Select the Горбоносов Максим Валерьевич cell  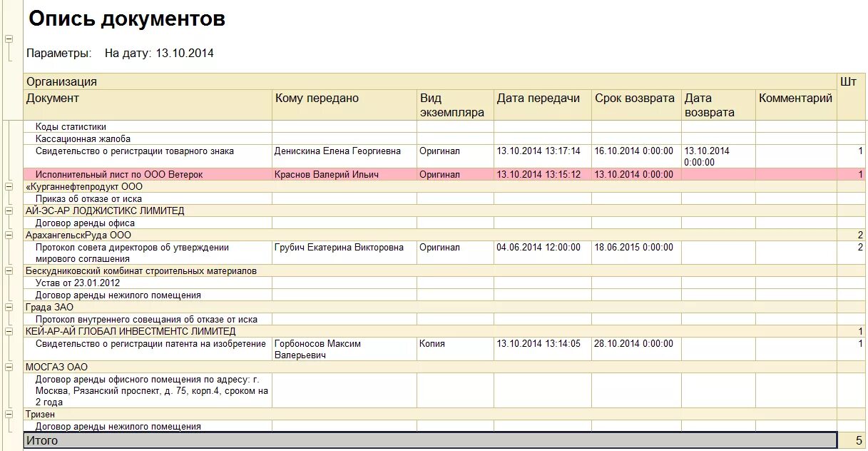(x=344, y=349)
